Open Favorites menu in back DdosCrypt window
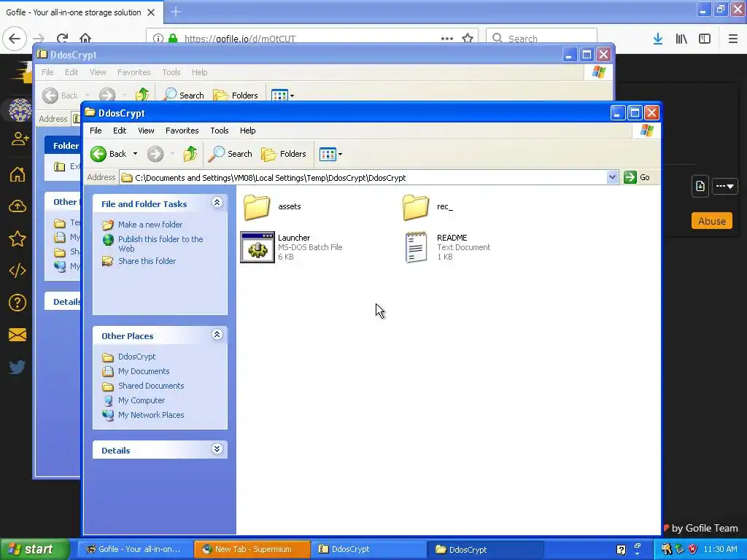Screen dimensions: 747x560 coord(134,72)
